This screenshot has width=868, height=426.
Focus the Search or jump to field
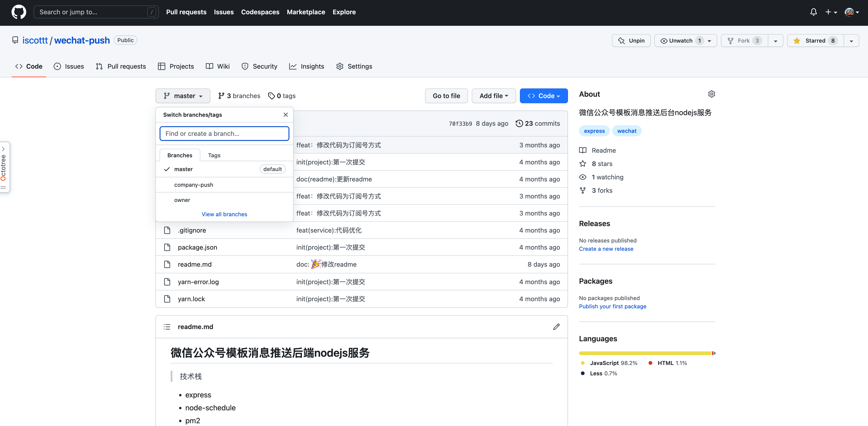(96, 12)
